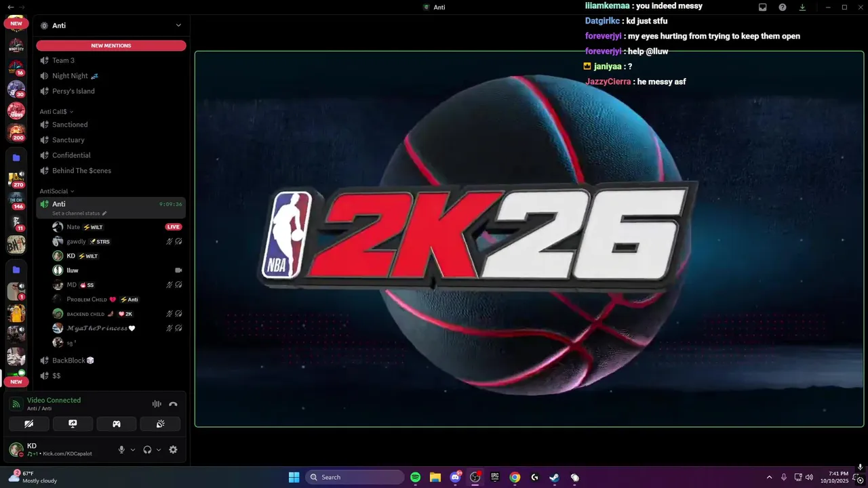Toggle screen sharing
Screen dimensions: 868x488
point(73,424)
